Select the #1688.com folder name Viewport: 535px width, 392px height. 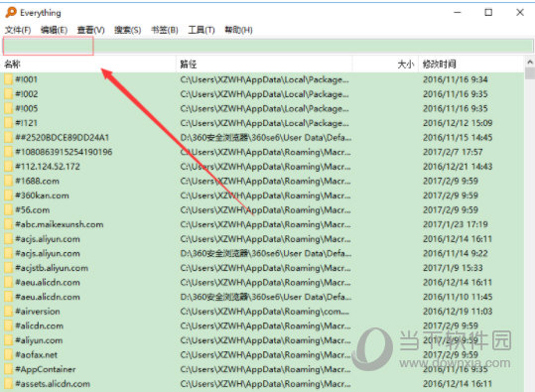(37, 181)
